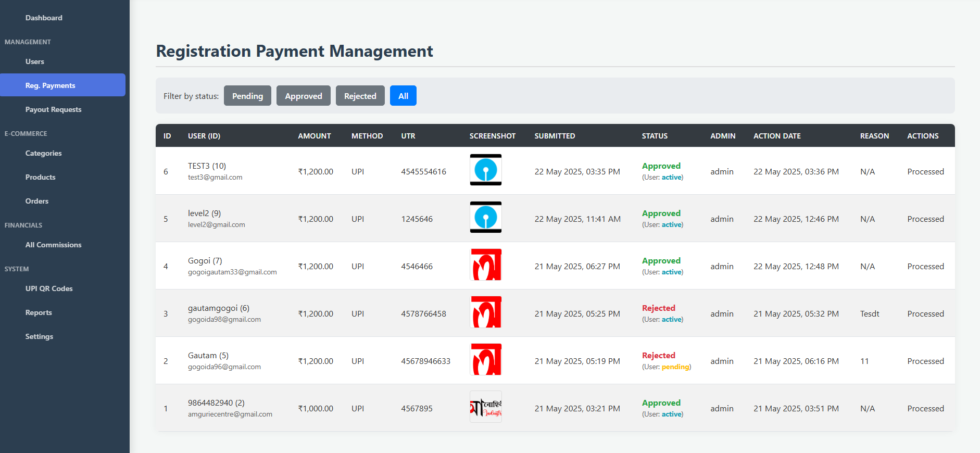Open UPI QR Codes page
980x453 pixels.
[x=49, y=288]
